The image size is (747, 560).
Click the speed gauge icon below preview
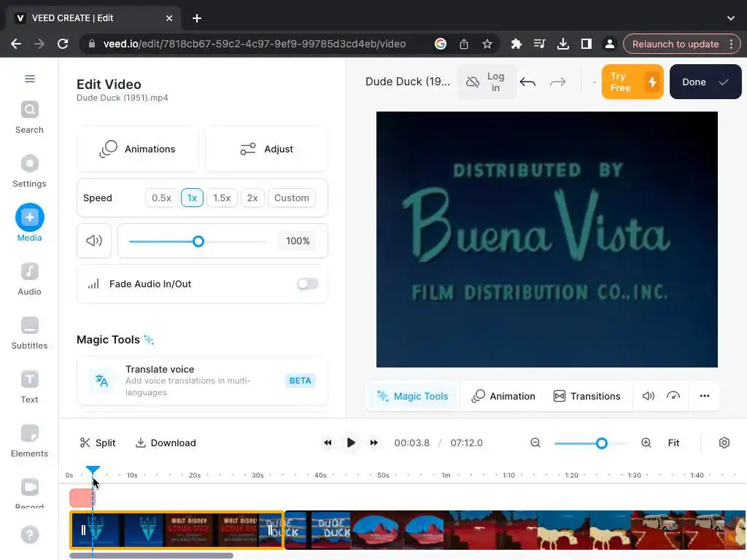point(673,396)
